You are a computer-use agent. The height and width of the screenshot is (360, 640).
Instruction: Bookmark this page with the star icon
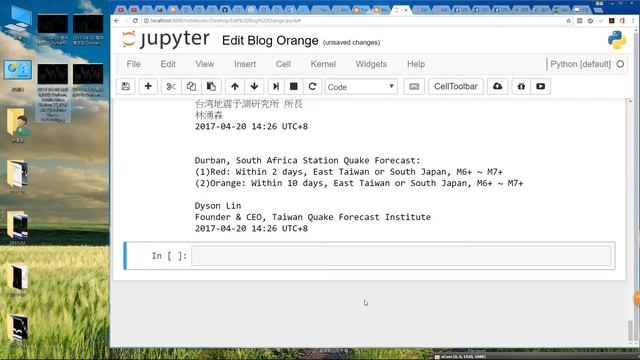pyautogui.click(x=569, y=20)
